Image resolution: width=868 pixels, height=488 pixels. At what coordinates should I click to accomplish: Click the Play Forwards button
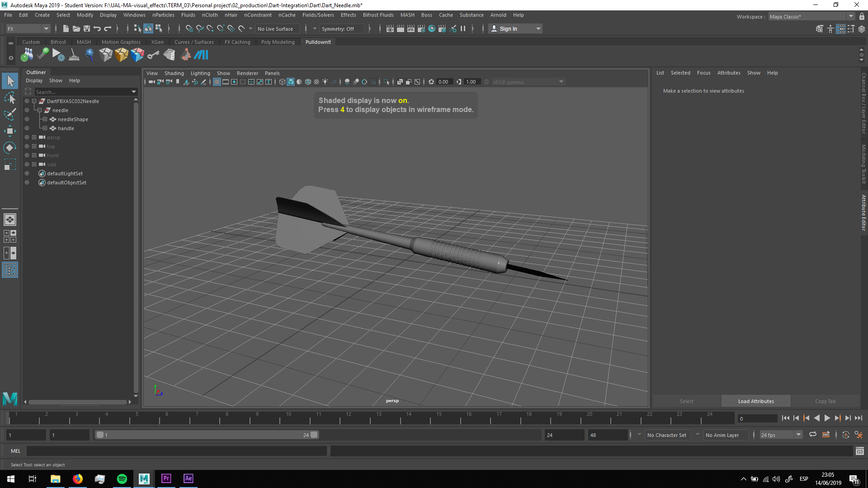(x=827, y=418)
